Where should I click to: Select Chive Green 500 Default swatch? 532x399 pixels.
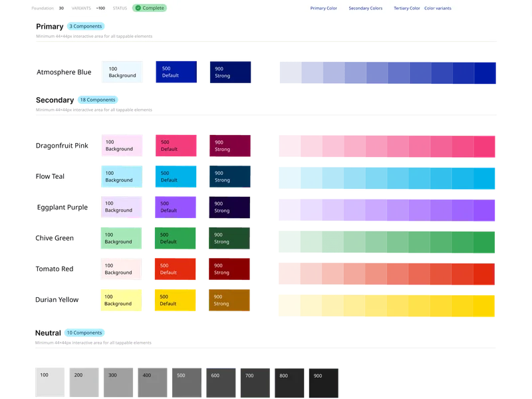pyautogui.click(x=175, y=238)
